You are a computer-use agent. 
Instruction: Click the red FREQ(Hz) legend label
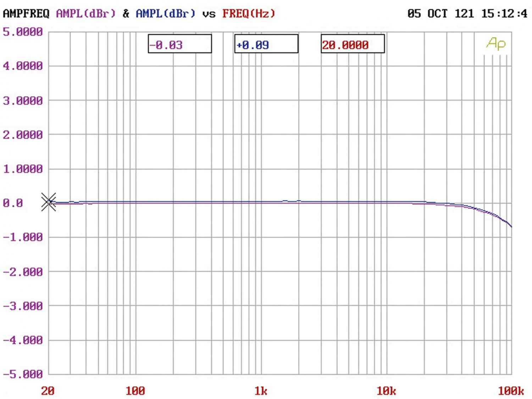249,14
